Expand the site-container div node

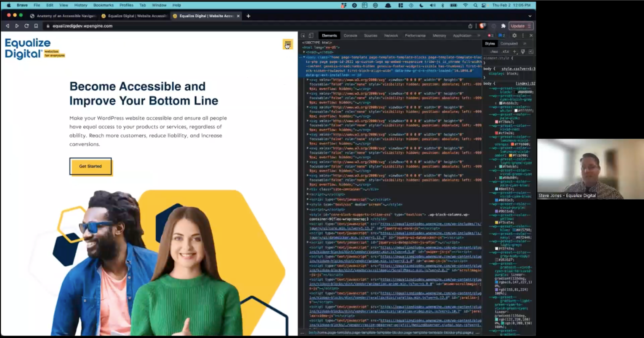(x=308, y=189)
